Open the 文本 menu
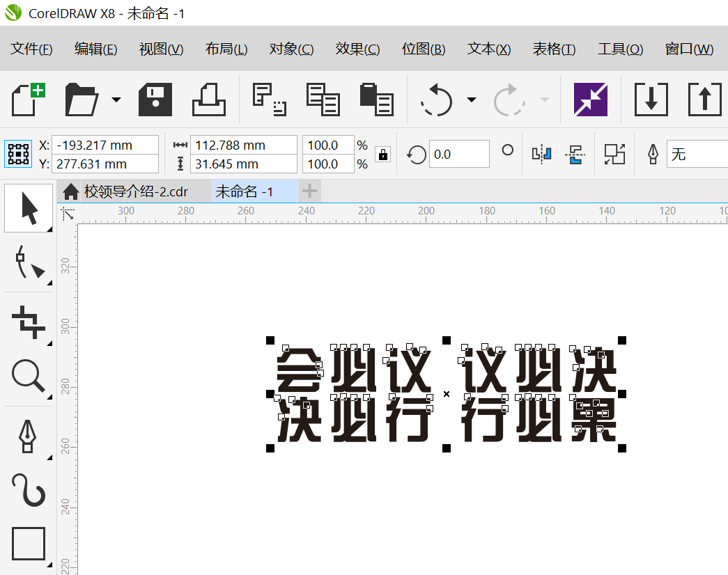This screenshot has width=728, height=575. pos(488,49)
